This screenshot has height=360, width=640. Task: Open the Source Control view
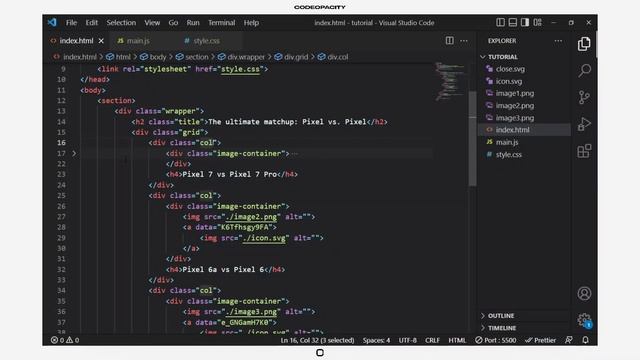(584, 97)
